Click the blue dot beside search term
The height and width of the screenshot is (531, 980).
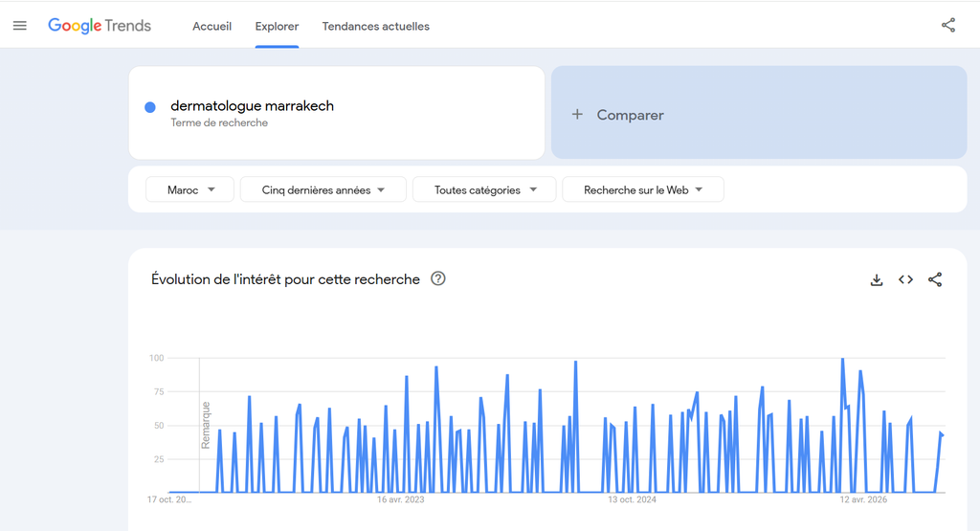click(x=150, y=107)
